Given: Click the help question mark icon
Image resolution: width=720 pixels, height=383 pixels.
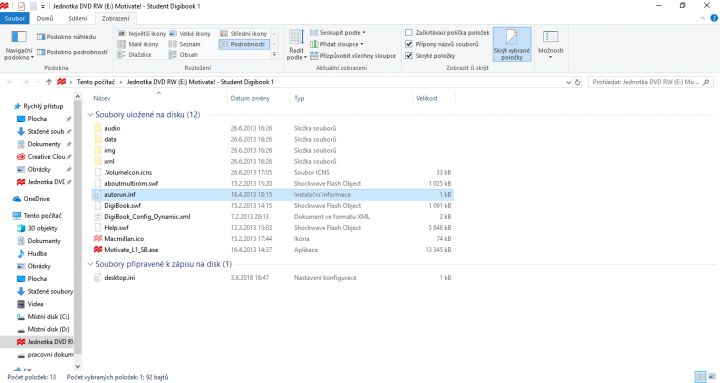Looking at the screenshot, I should (714, 18).
